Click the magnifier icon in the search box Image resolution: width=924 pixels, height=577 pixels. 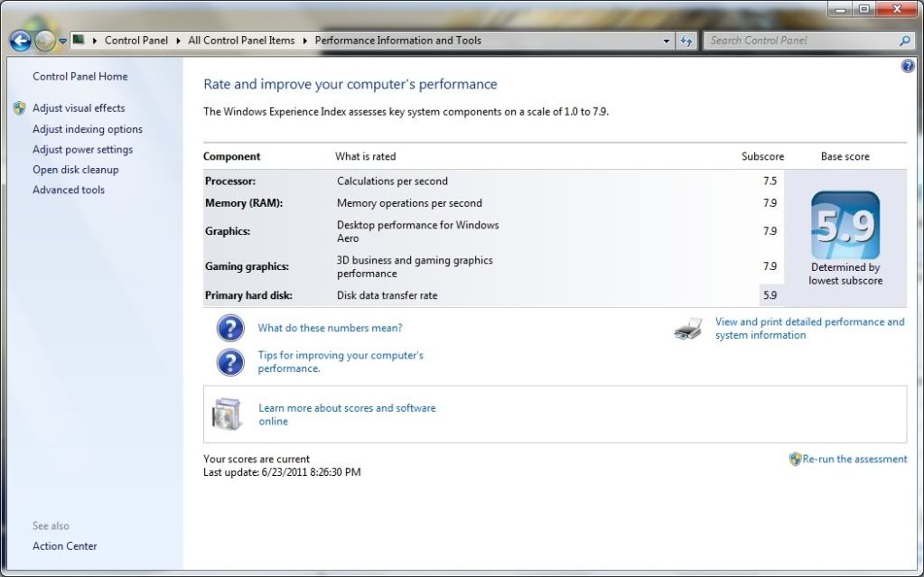point(905,41)
